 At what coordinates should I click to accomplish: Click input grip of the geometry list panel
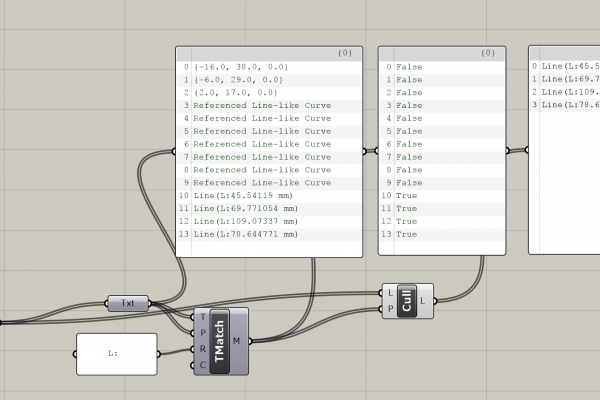point(174,152)
